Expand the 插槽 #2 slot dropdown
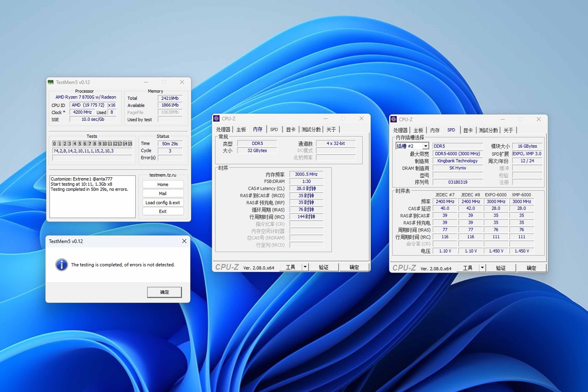Image resolution: width=588 pixels, height=392 pixels. [x=425, y=146]
